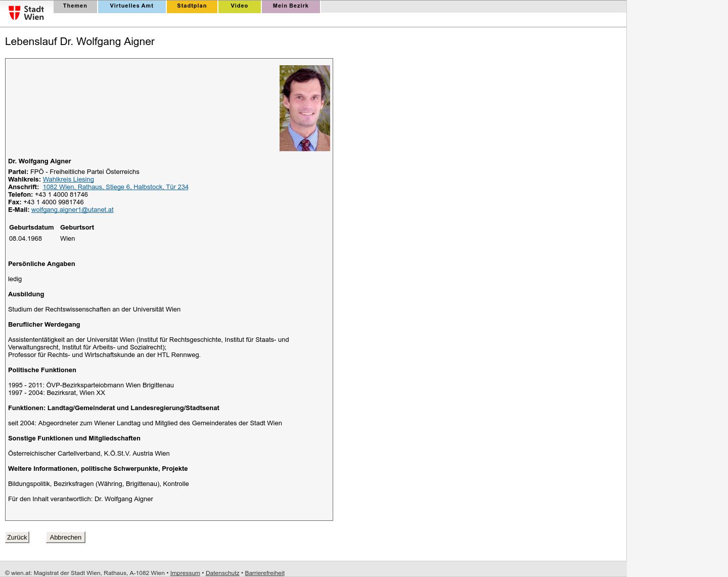Viewport: 728px width, 577px height.
Task: Click the wolfgang.aigner1@utanet.at email link
Action: [x=72, y=210]
